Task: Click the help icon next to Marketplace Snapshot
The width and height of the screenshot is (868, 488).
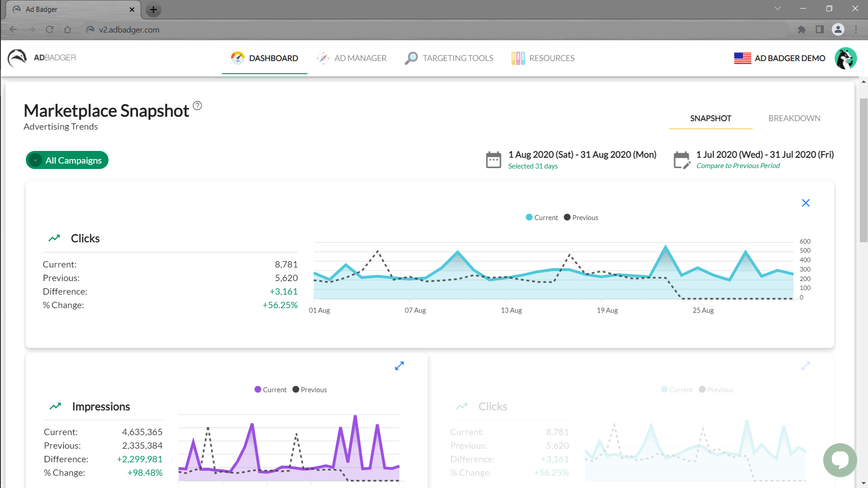Action: [198, 106]
